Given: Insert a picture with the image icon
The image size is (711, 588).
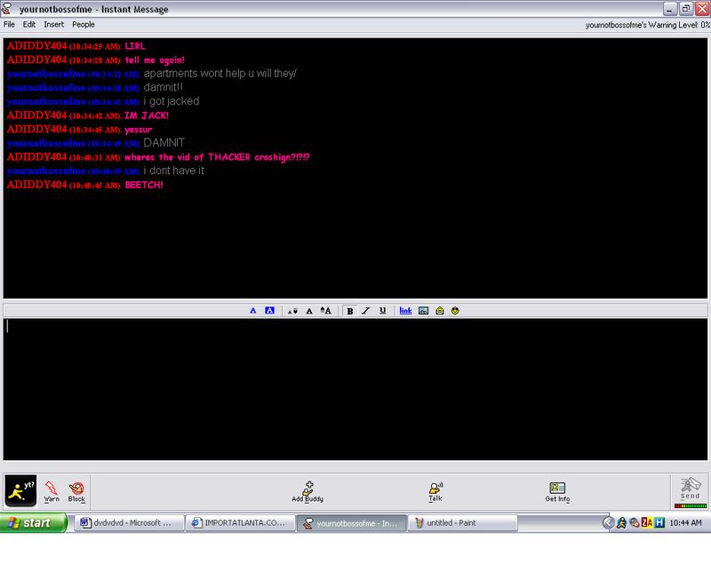Looking at the screenshot, I should [424, 311].
